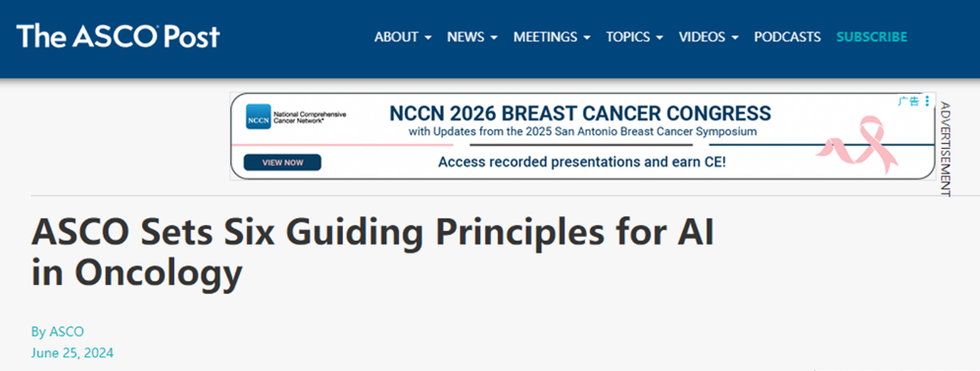980x371 pixels.
Task: Click the NCCN 2026 Breast Cancer Congress headline
Action: coord(580,114)
